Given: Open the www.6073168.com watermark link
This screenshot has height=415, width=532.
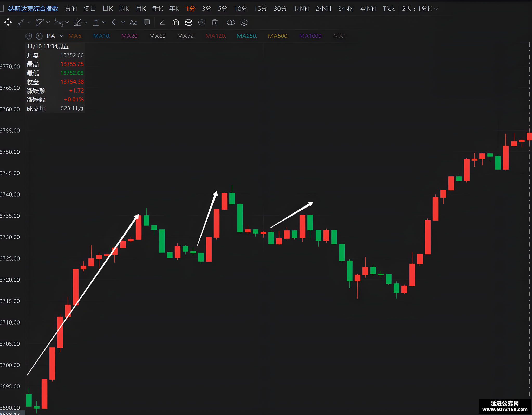Looking at the screenshot, I should (505, 409).
